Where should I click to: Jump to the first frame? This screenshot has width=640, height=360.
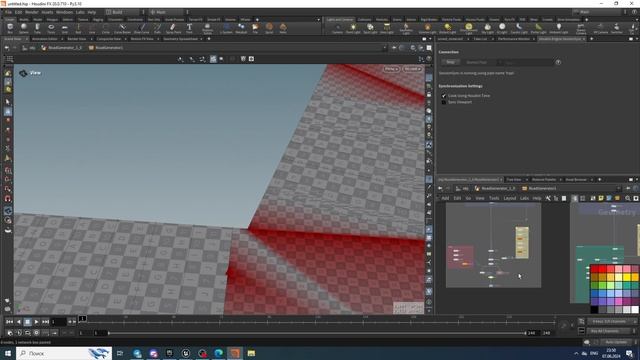(9, 322)
